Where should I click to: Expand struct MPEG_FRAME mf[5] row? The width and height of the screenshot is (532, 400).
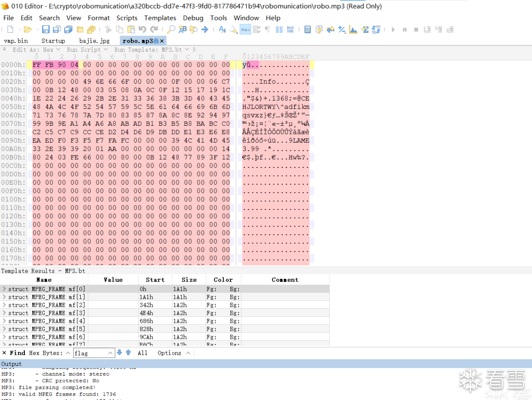pyautogui.click(x=4, y=329)
